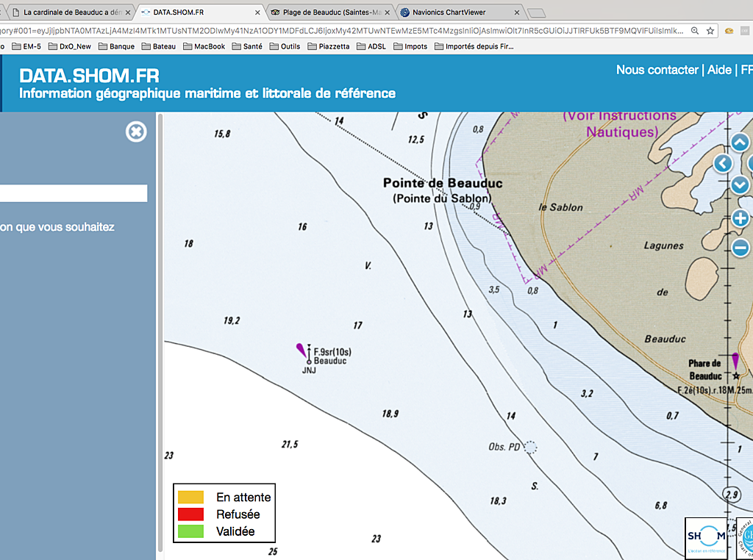
Task: Open the Santé bookmarks folder
Action: coord(247,46)
